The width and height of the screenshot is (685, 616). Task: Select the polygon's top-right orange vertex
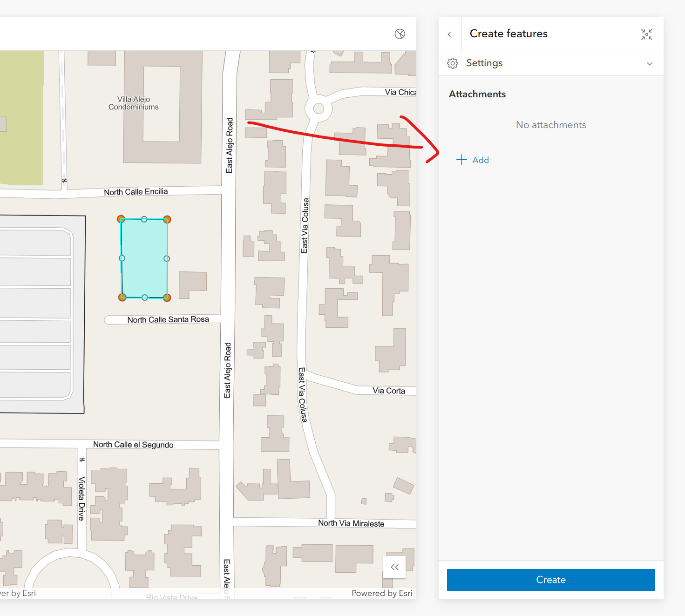[167, 219]
